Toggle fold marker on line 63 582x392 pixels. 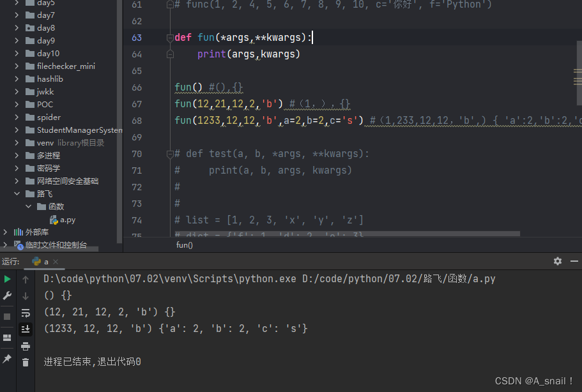(169, 38)
